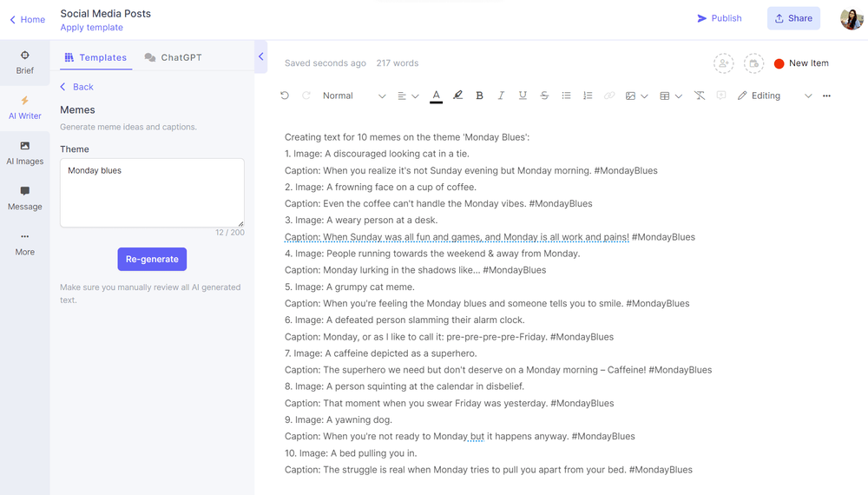The height and width of the screenshot is (495, 868).
Task: Click the Re-generate button
Action: tap(152, 259)
